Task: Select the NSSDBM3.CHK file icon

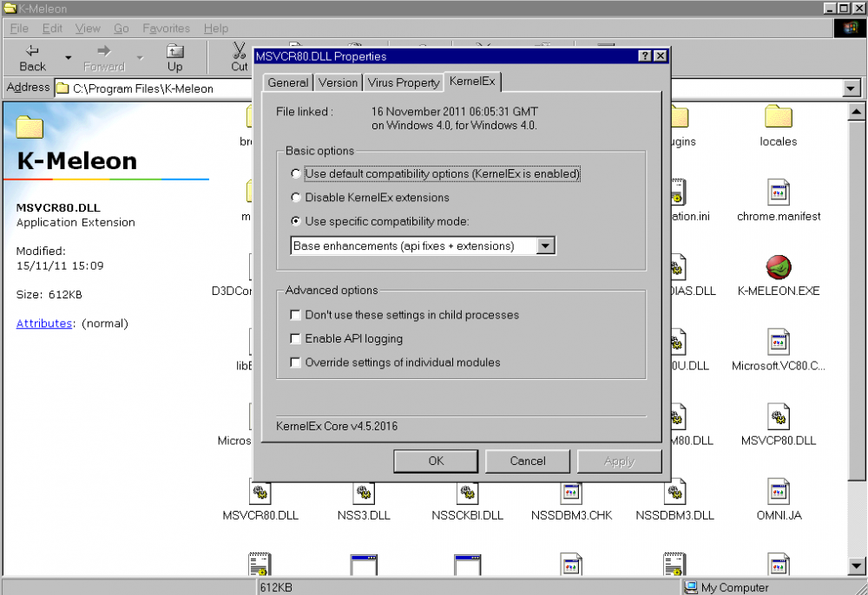Action: tap(571, 493)
